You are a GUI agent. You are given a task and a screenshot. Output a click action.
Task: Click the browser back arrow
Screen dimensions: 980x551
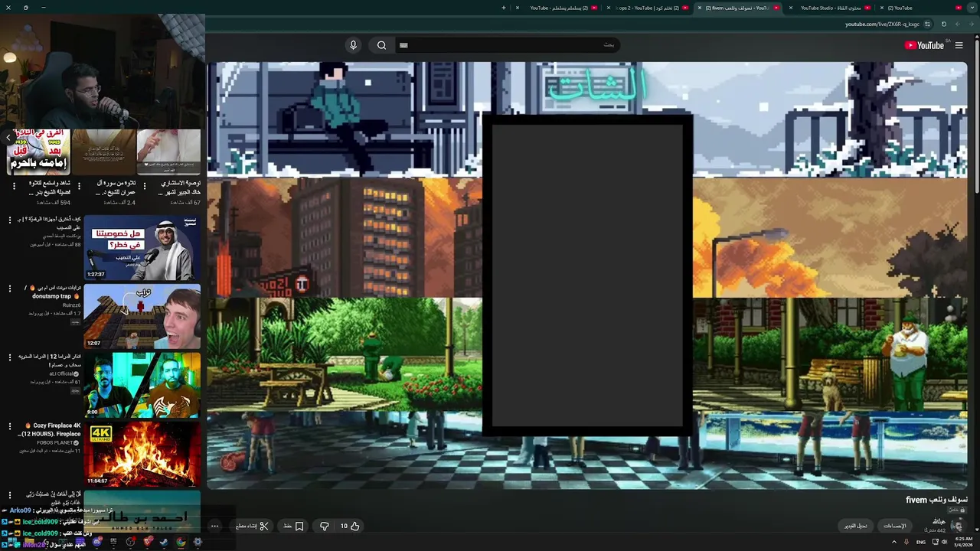click(x=972, y=24)
